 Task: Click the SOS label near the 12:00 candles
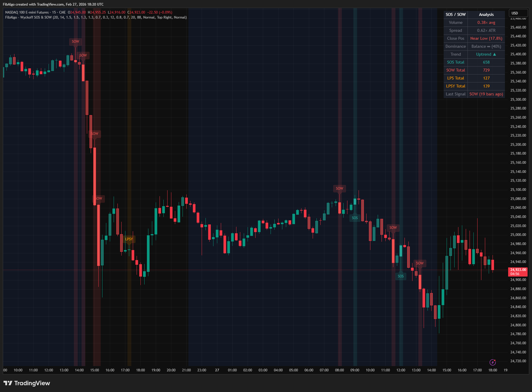click(x=400, y=276)
